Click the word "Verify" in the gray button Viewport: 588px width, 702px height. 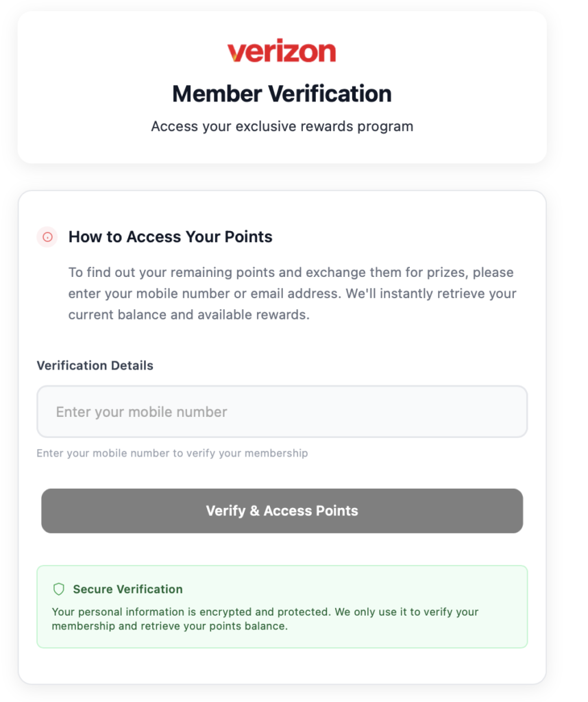(225, 511)
